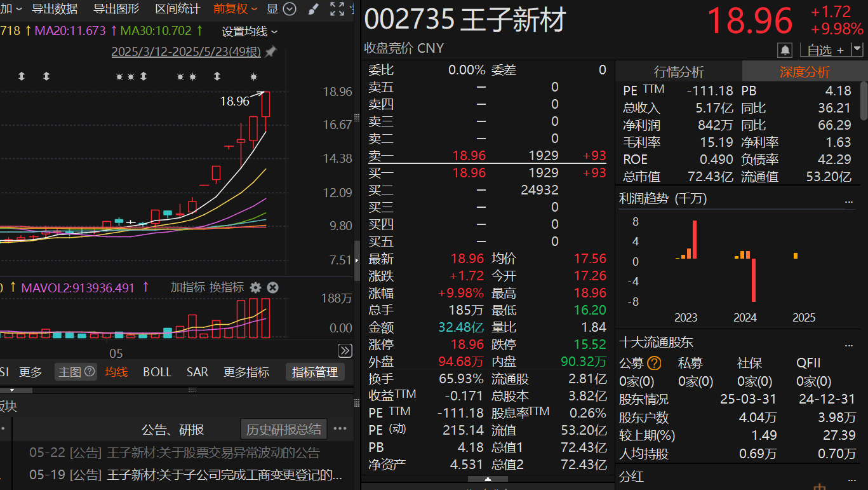Open dropdown arrow next to 自选
Screen dimensions: 868x490
857,50
